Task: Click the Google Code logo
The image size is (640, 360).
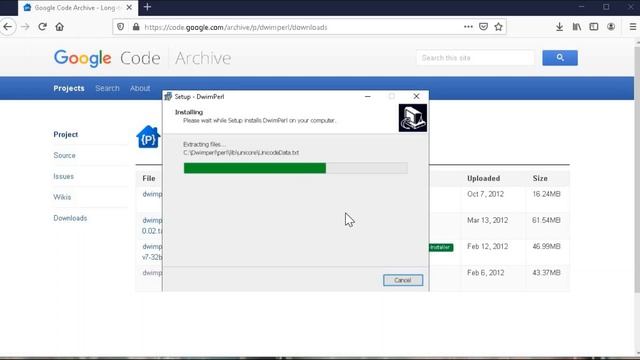Action: 107,58
